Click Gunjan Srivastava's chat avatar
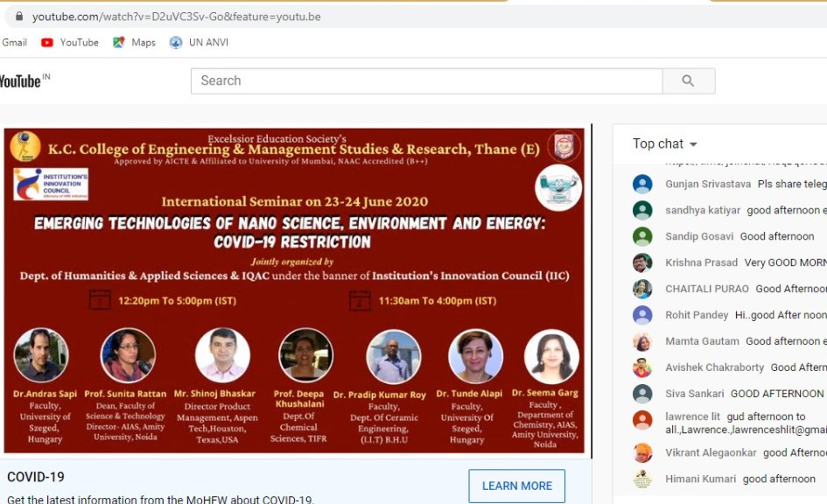This screenshot has height=504, width=827. pyautogui.click(x=642, y=184)
